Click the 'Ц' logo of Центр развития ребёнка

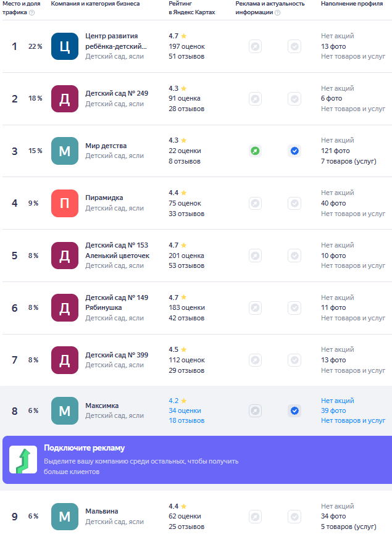(x=65, y=46)
